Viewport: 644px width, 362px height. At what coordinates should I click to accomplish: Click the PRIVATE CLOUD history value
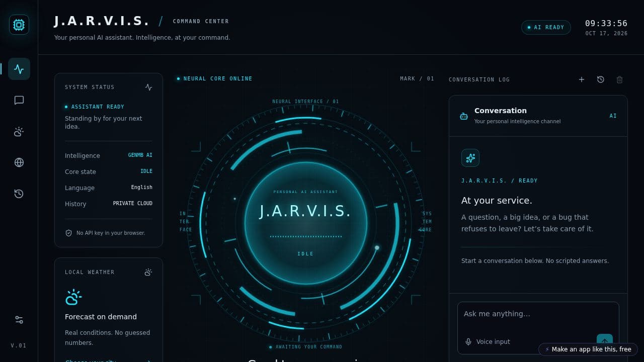pos(133,204)
